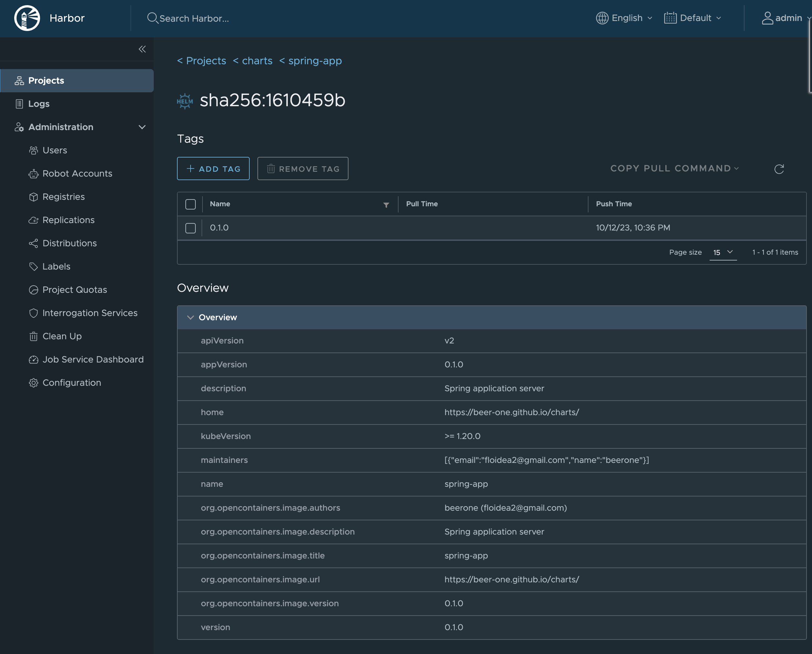Viewport: 812px width, 654px height.
Task: Open Registries page
Action: click(x=64, y=197)
